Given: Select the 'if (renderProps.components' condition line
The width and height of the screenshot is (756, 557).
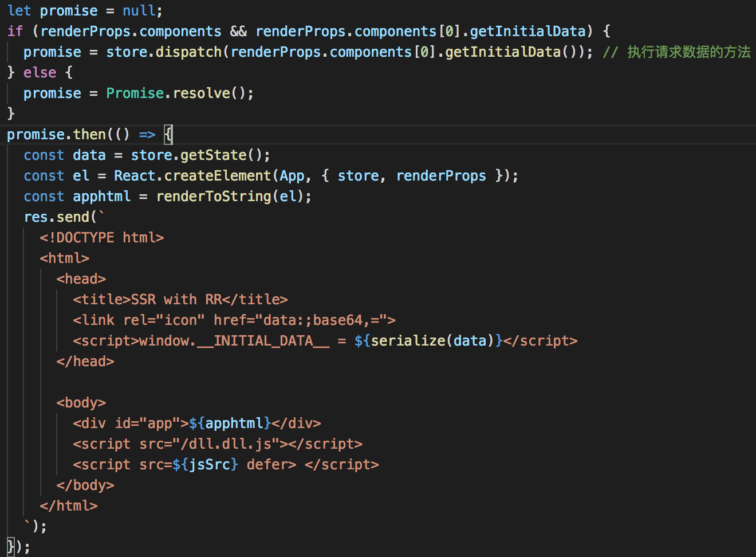Looking at the screenshot, I should tap(309, 32).
